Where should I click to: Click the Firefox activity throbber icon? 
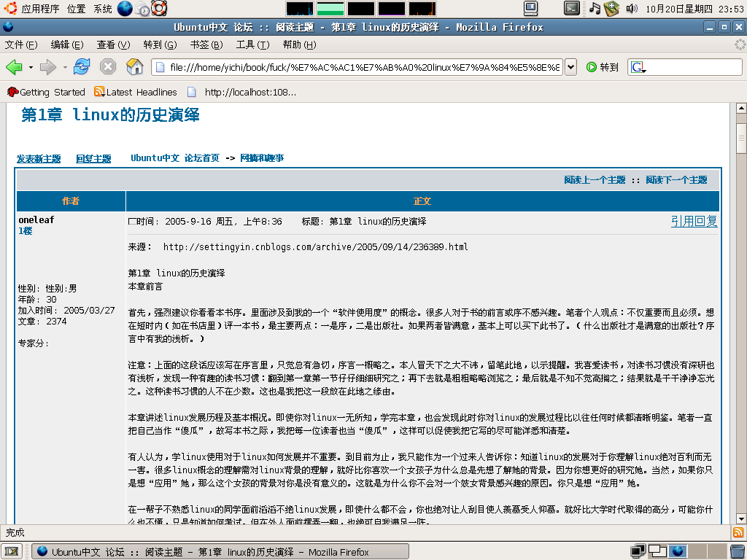[740, 44]
